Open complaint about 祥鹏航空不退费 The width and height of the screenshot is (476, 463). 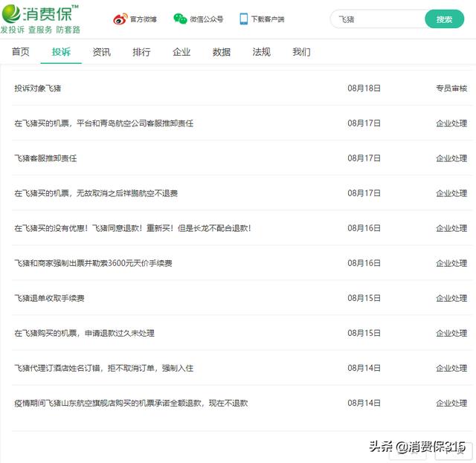(x=96, y=193)
